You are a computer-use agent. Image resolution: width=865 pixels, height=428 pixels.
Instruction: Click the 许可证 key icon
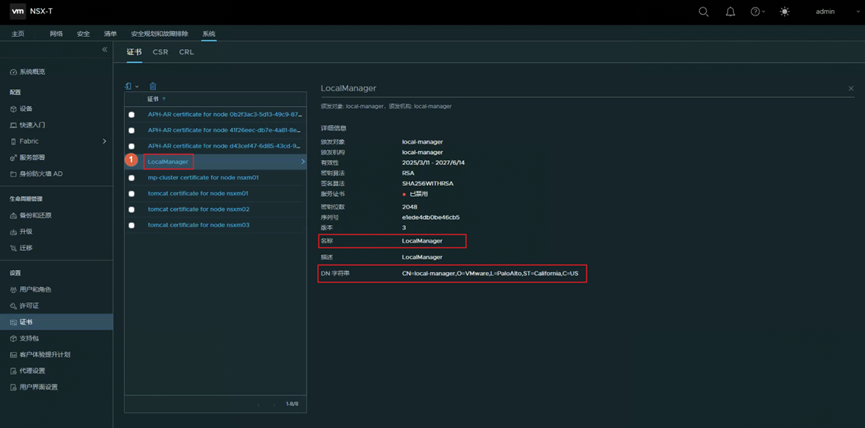click(14, 306)
